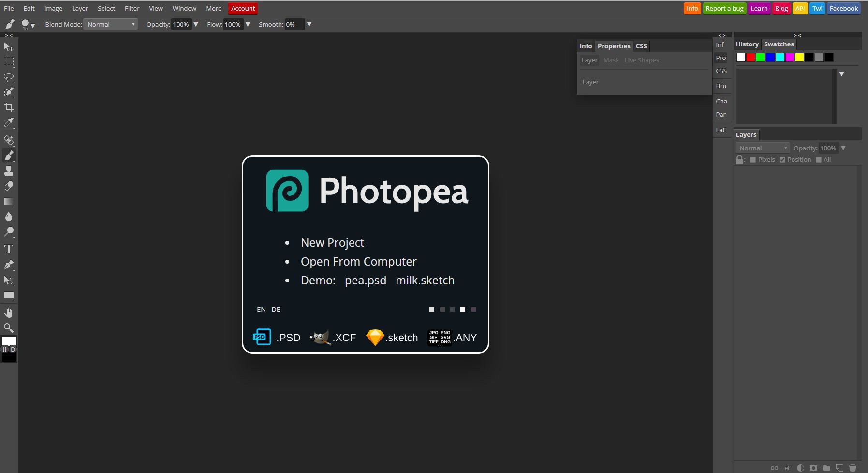Select the Path Select tool
868x473 pixels.
(9, 280)
